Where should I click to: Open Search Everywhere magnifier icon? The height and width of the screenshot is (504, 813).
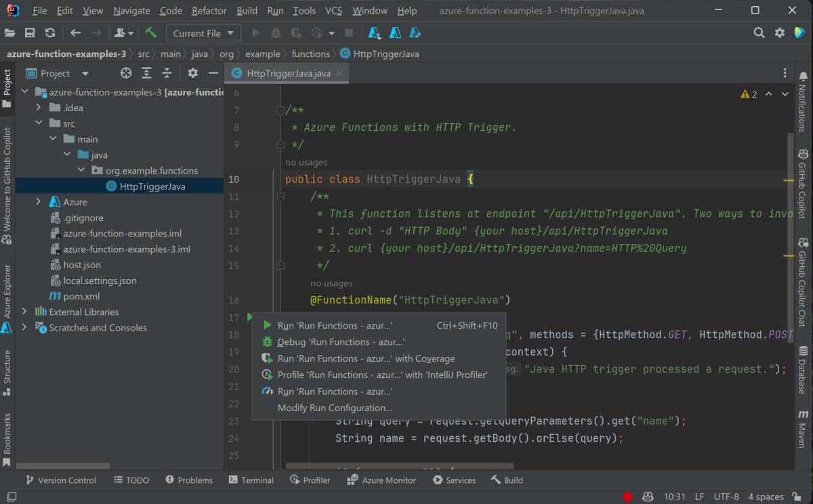[759, 33]
